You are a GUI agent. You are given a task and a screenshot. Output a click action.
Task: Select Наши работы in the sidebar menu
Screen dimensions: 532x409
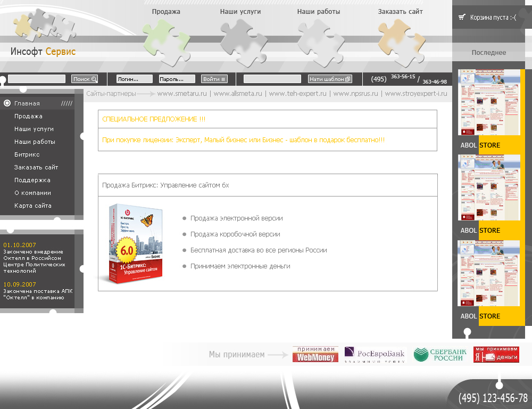coord(35,142)
